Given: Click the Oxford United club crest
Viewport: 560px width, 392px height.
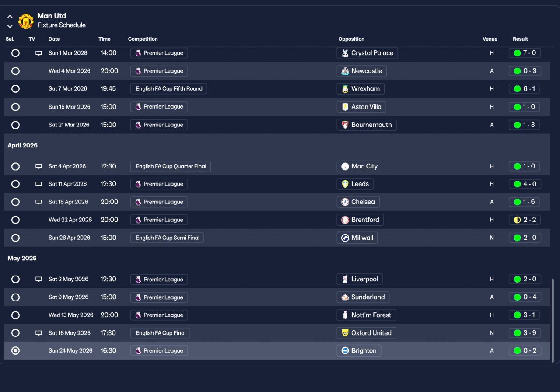Looking at the screenshot, I should click(x=345, y=333).
